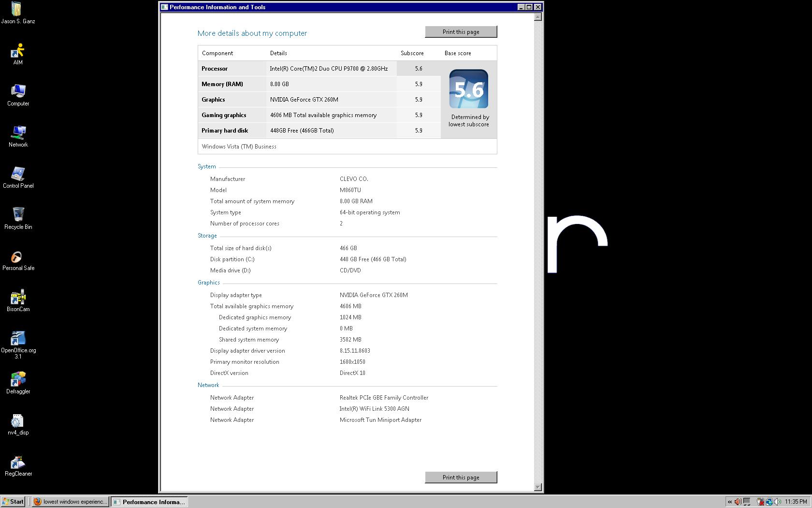
Task: Select the RegCleaner desktop icon
Action: click(x=18, y=465)
